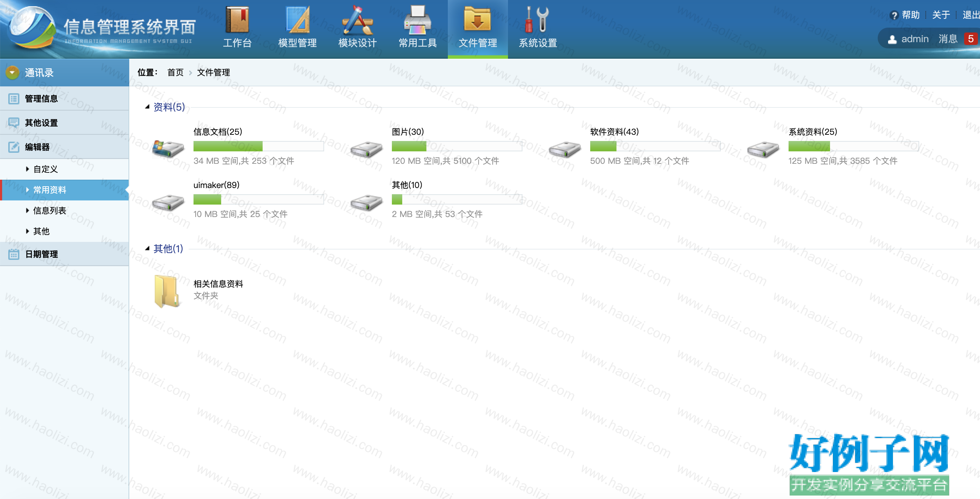Collapse the 资料(5) group triangle
Screen dimensions: 980x499
pos(147,107)
